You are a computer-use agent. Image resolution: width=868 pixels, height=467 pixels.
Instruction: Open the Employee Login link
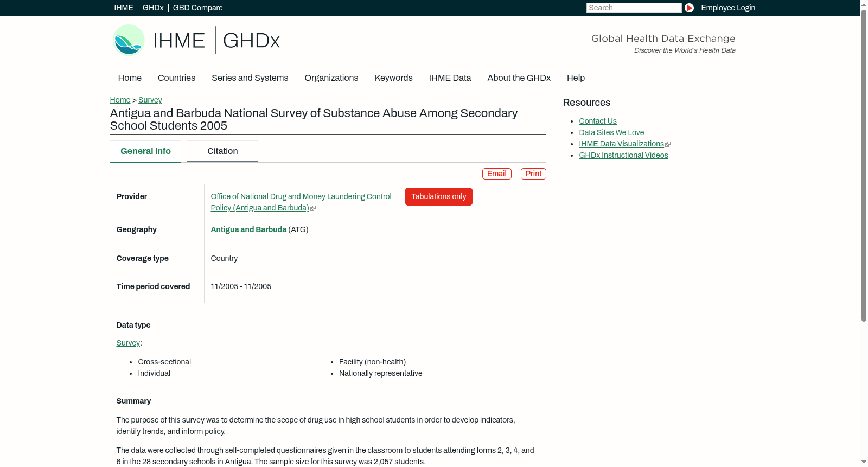(x=728, y=8)
